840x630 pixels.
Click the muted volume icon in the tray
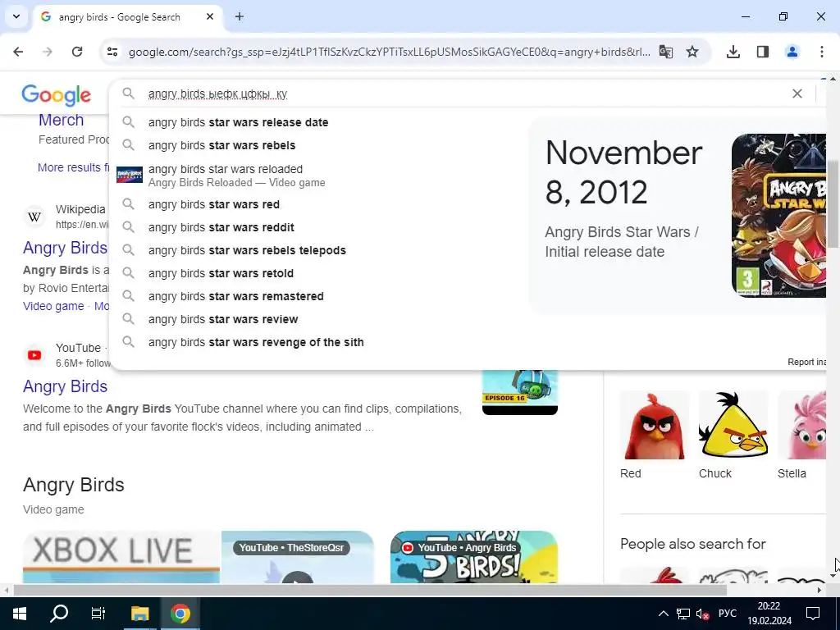(x=702, y=614)
